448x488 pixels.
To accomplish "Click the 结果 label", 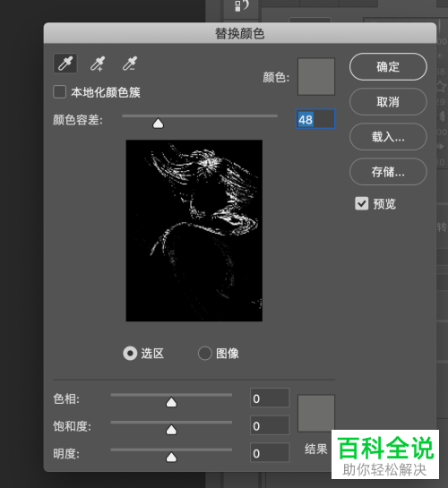I will [316, 449].
